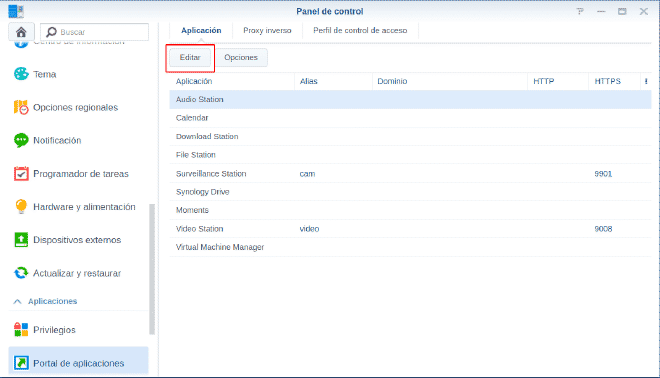
Task: Open Actualizar y restaurar label
Action: [x=77, y=274]
